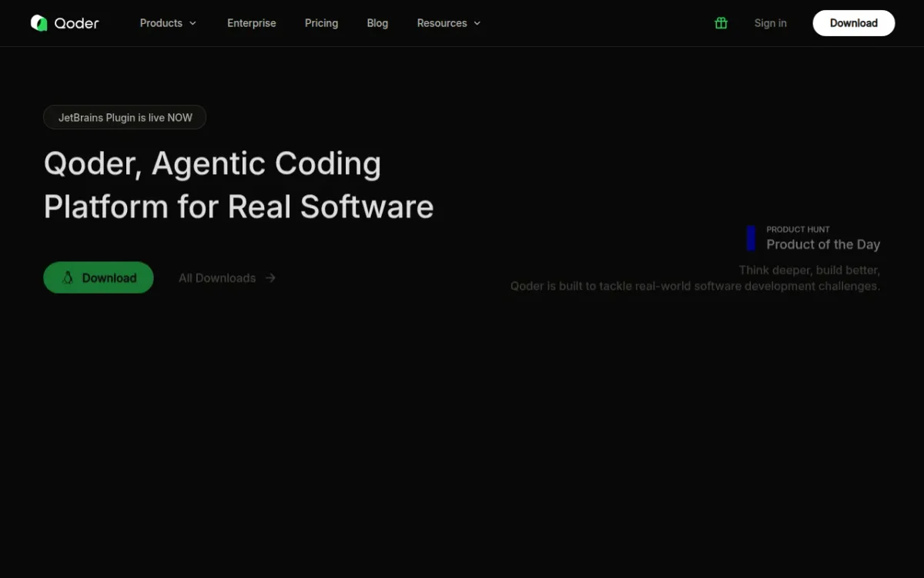The image size is (924, 578).
Task: Click the Qoder wordmark text in header
Action: [76, 23]
